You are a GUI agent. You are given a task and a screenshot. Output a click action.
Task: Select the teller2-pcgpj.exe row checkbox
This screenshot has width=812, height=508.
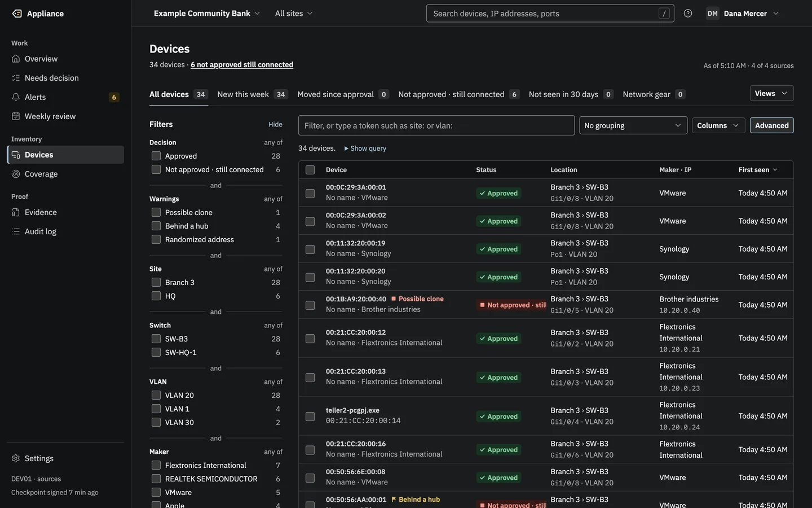coord(310,417)
